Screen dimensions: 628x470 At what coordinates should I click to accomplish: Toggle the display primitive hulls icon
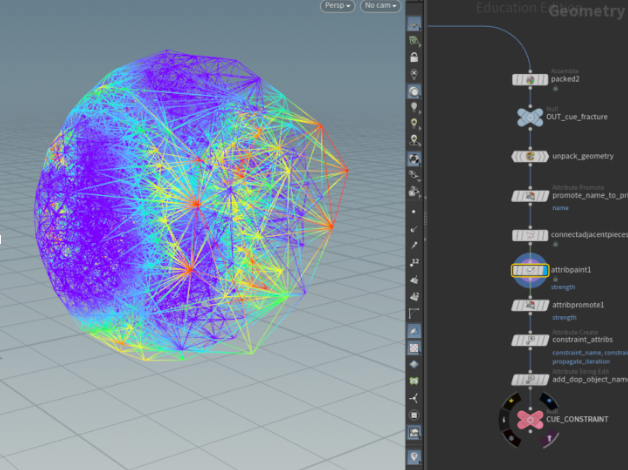coord(414,313)
